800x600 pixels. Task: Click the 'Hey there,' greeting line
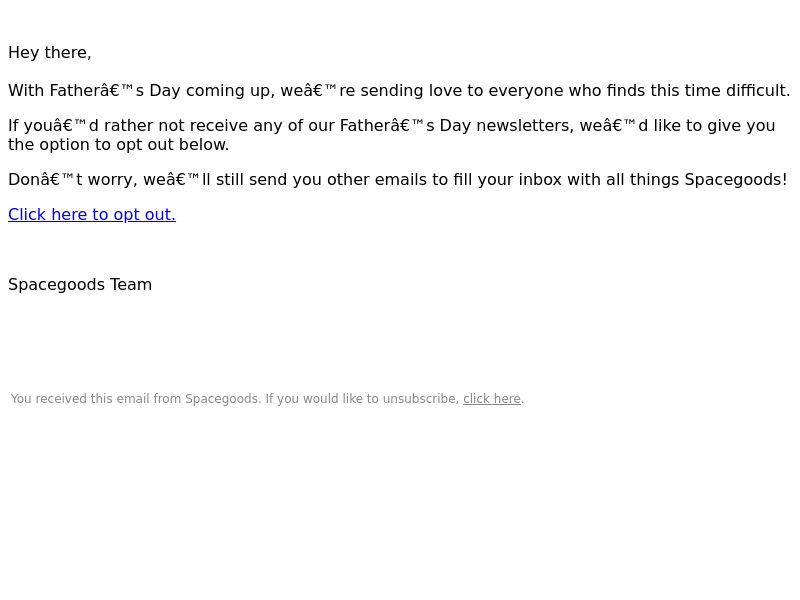point(50,53)
